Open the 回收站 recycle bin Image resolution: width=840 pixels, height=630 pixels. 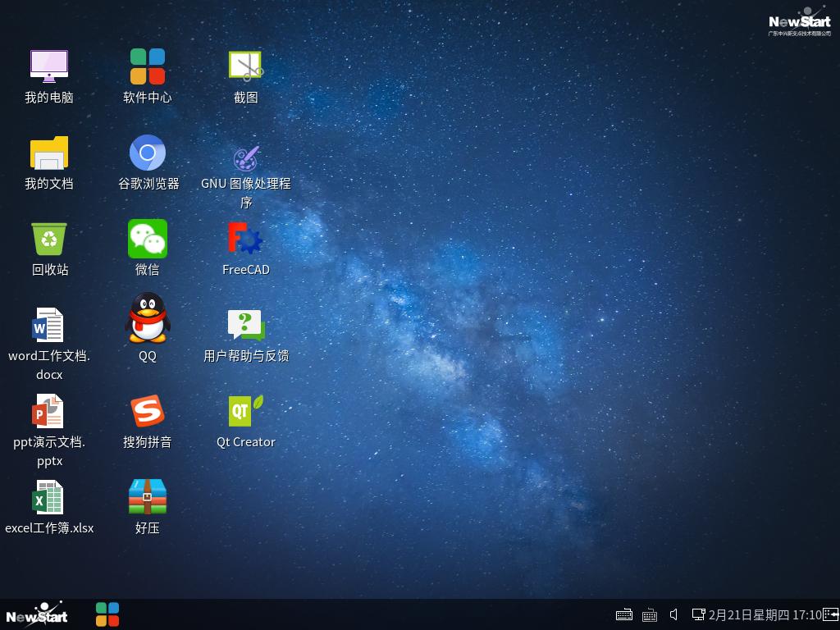(49, 240)
